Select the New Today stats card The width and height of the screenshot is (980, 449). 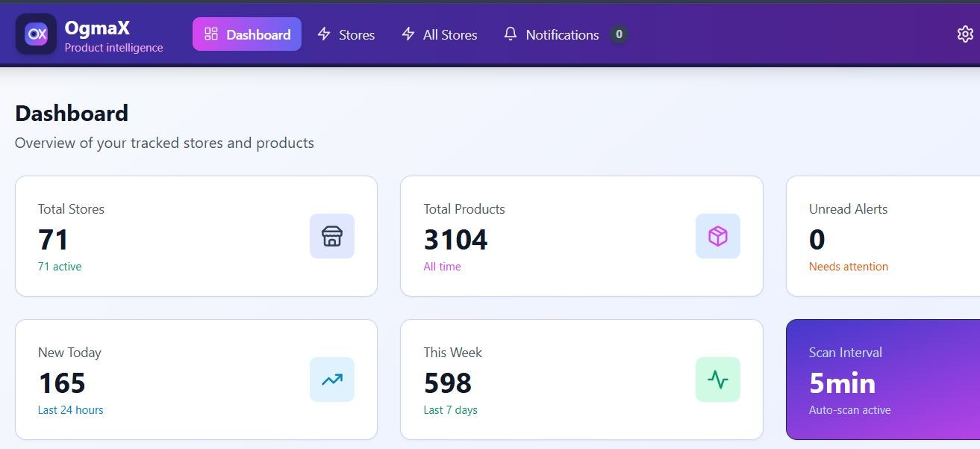(196, 380)
